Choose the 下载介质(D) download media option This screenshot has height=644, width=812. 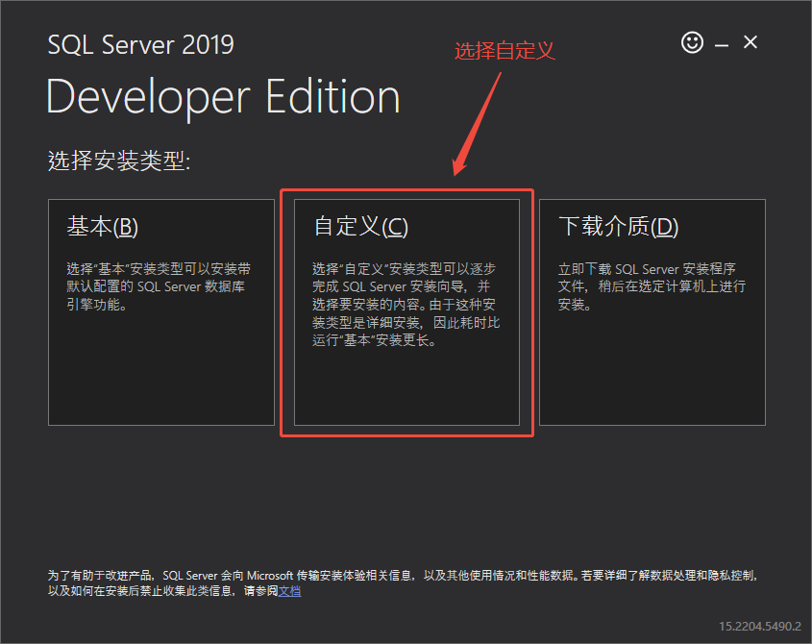tap(652, 311)
